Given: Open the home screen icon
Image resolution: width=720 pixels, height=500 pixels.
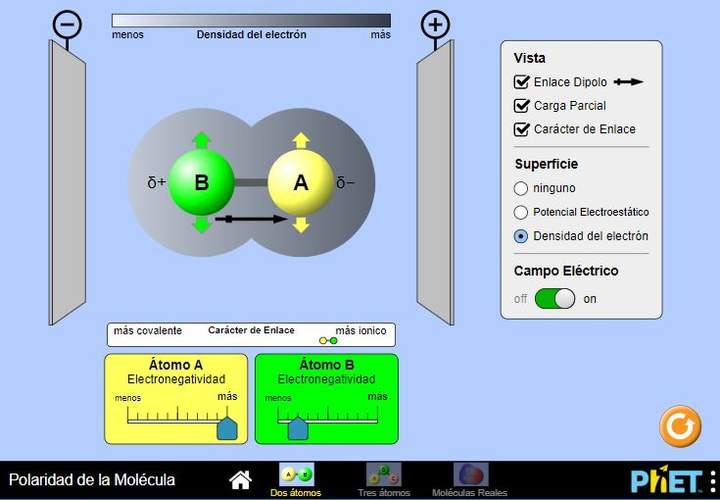Looking at the screenshot, I should pyautogui.click(x=240, y=479).
